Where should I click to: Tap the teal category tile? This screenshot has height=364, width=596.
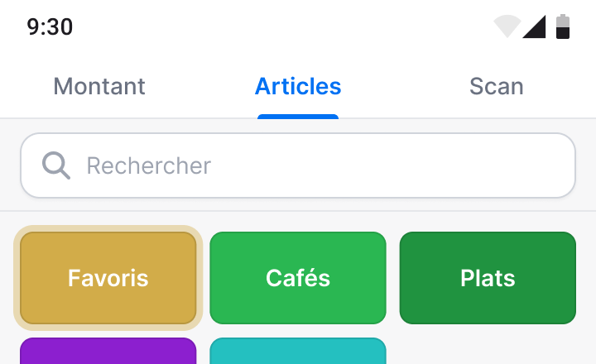click(298, 351)
